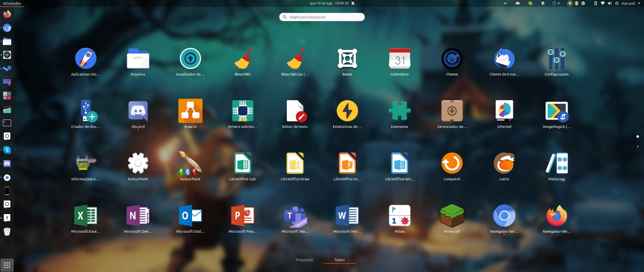
Task: Open Informações e benchmarks app
Action: (86, 163)
